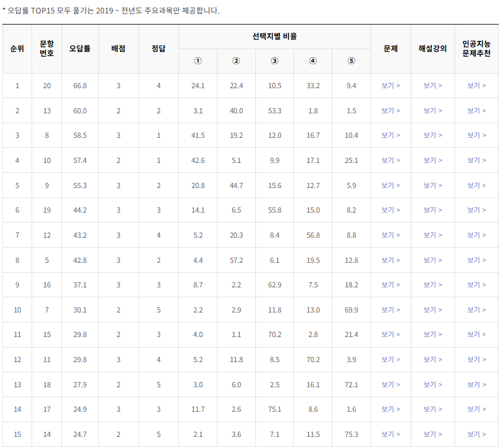View the problem for rank 2 question 13
The height and width of the screenshot is (448, 499).
click(x=390, y=110)
